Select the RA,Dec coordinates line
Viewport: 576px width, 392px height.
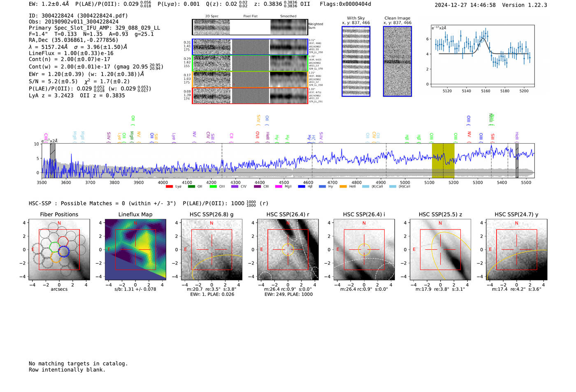(x=73, y=40)
